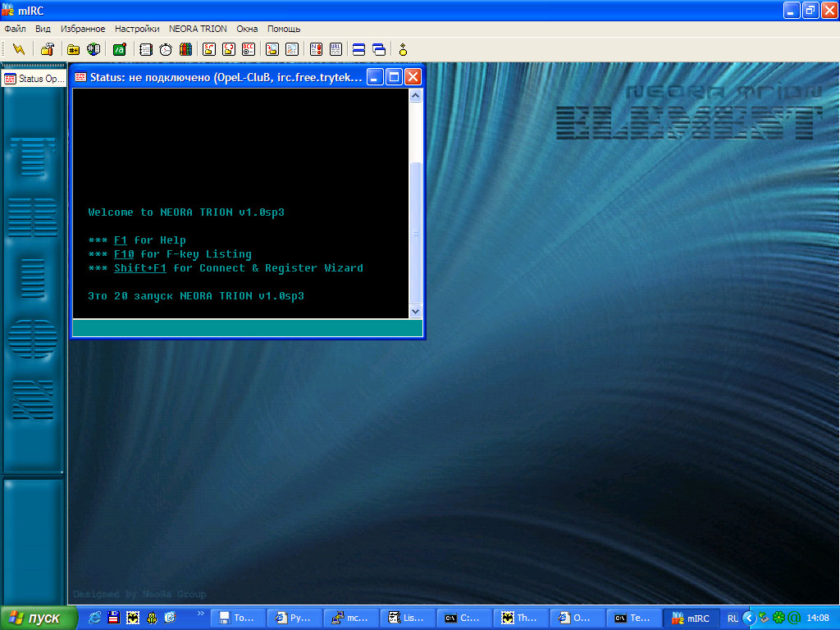Click the colored books toolbar icon
The width and height of the screenshot is (840, 630).
point(185,50)
